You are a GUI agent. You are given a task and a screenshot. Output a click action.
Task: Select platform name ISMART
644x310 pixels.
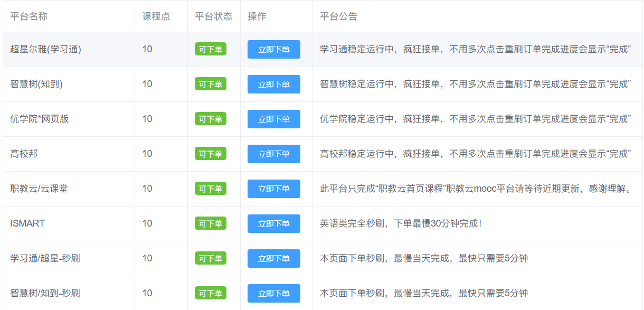27,223
